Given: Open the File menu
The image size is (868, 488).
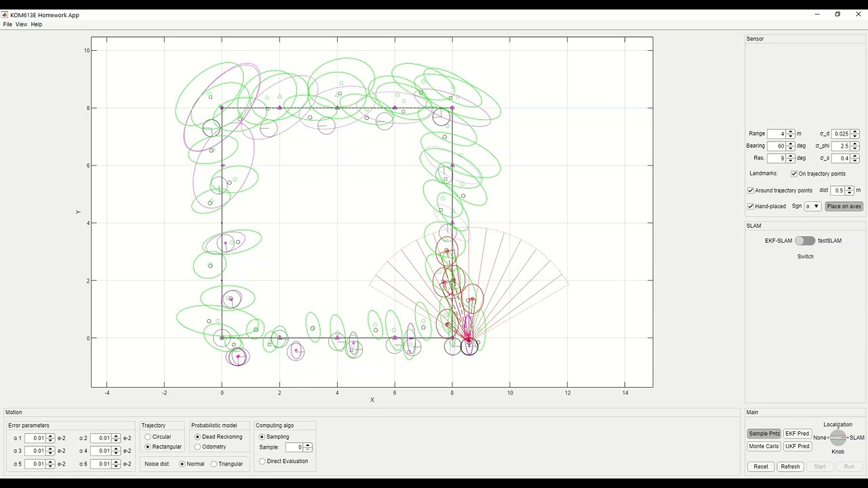Looking at the screenshot, I should point(7,24).
